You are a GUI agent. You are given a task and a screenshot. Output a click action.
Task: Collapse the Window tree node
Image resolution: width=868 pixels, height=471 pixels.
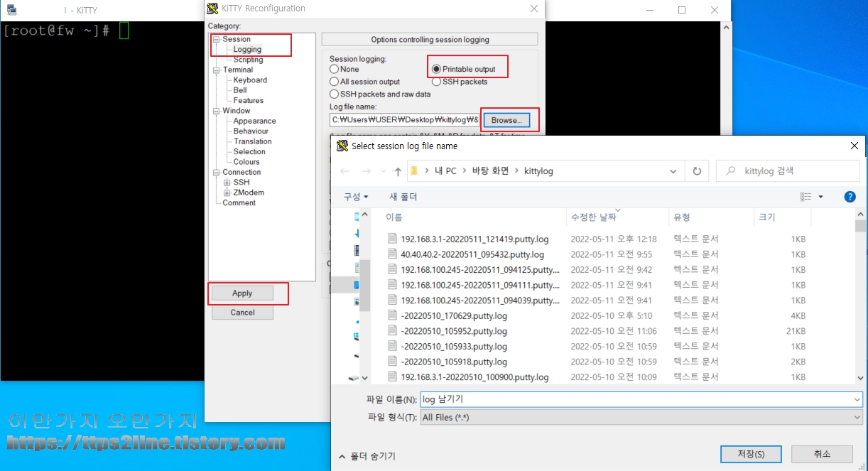coord(217,112)
